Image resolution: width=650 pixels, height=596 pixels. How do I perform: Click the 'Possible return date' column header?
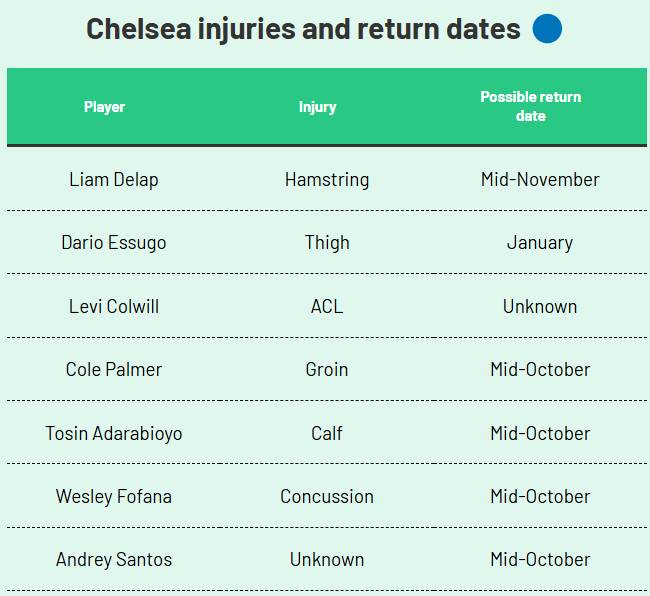pyautogui.click(x=530, y=107)
